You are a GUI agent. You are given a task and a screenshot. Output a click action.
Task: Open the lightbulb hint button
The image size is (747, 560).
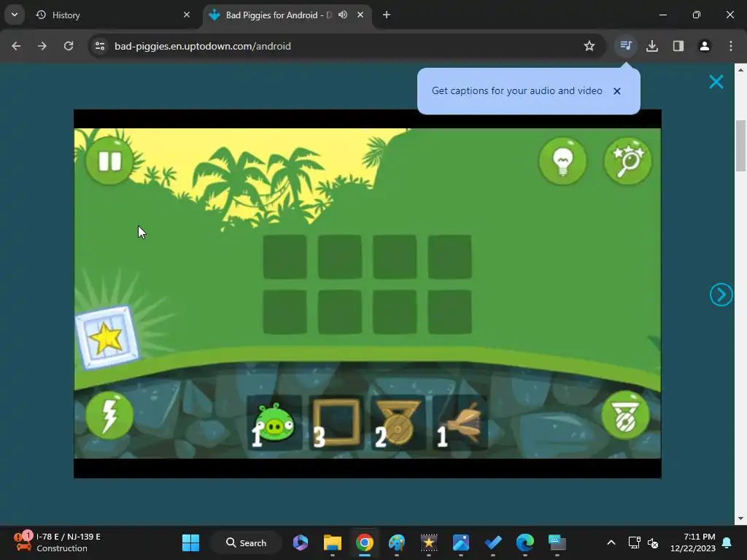coord(562,161)
